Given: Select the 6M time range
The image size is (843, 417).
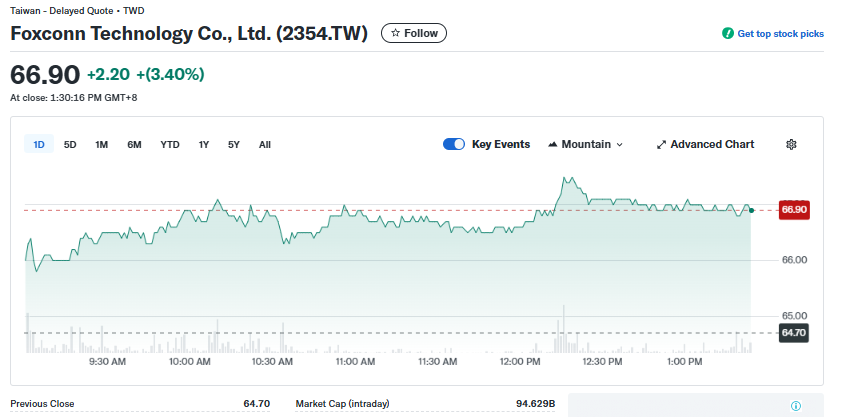Looking at the screenshot, I should tap(134, 144).
